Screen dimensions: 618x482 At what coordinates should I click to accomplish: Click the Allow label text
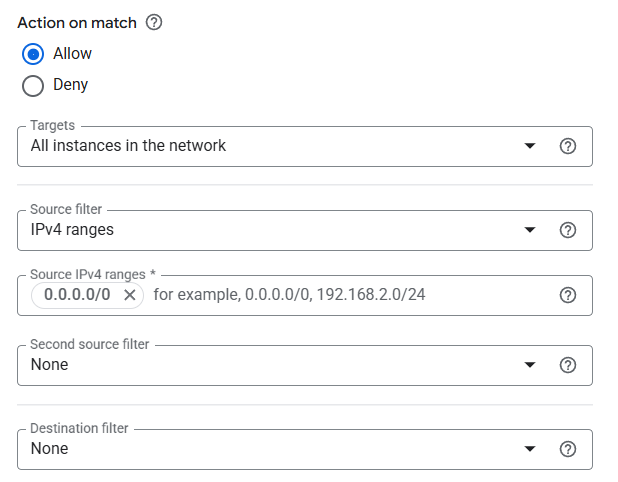point(72,54)
